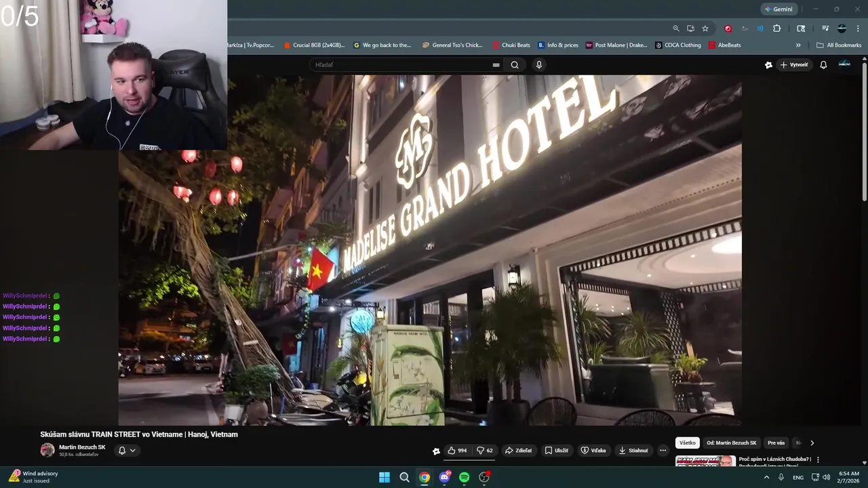The image size is (868, 488).
Task: Click the tab search side icon
Action: click(801, 28)
